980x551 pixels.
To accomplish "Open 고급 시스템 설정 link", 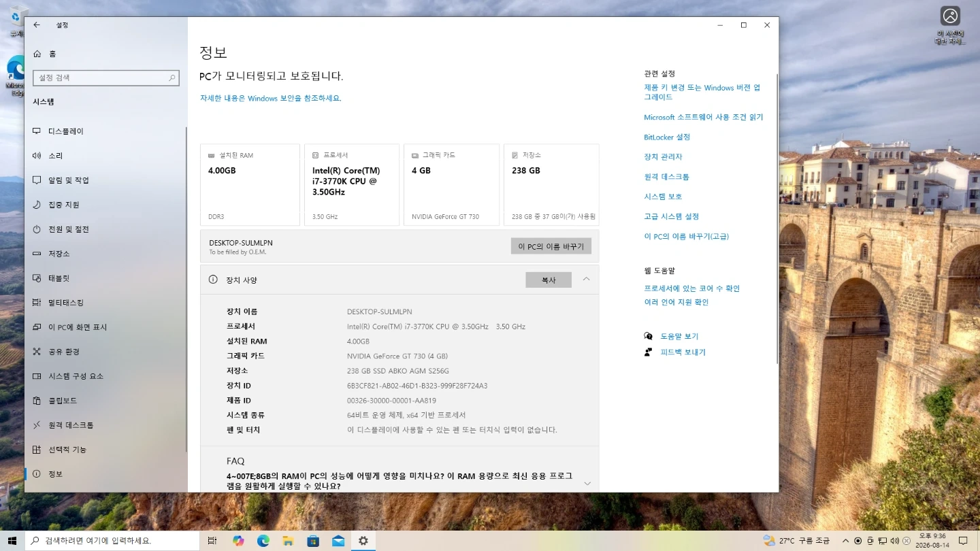I will 672,216.
